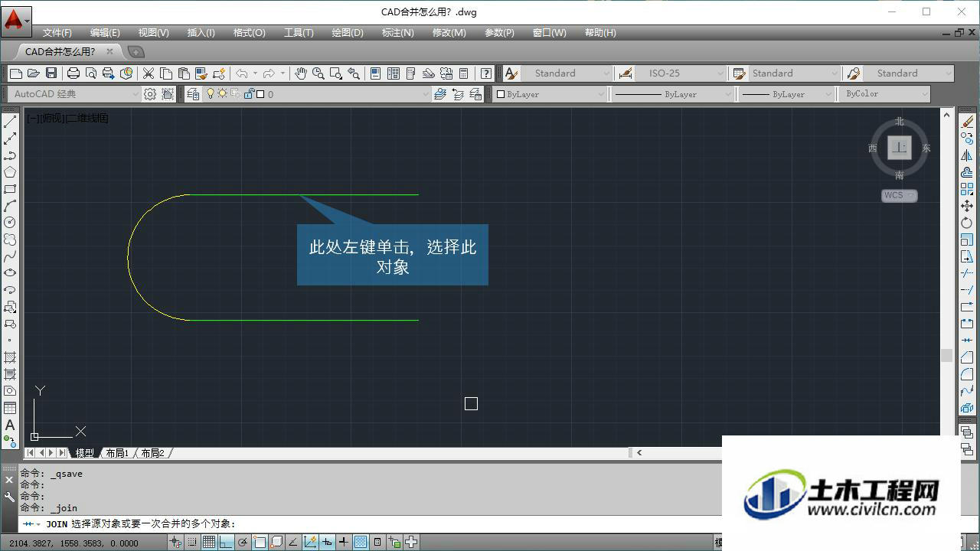Toggle Snap Mode in status bar

[x=192, y=543]
